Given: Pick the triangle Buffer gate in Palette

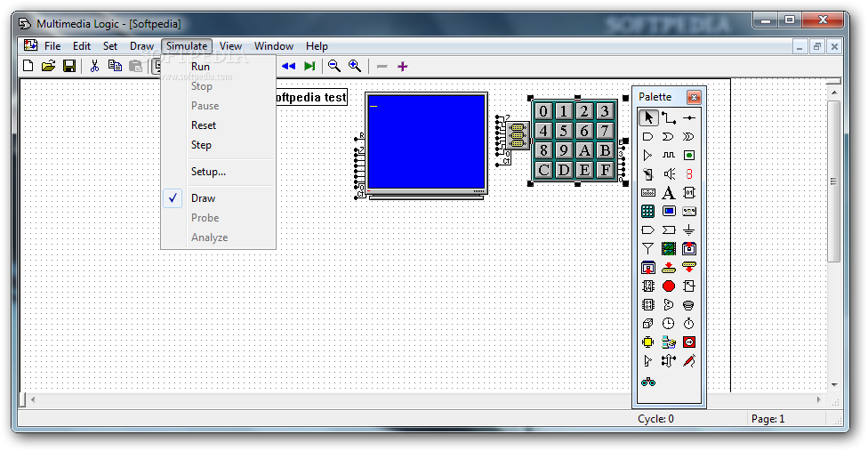Looking at the screenshot, I should (x=648, y=156).
